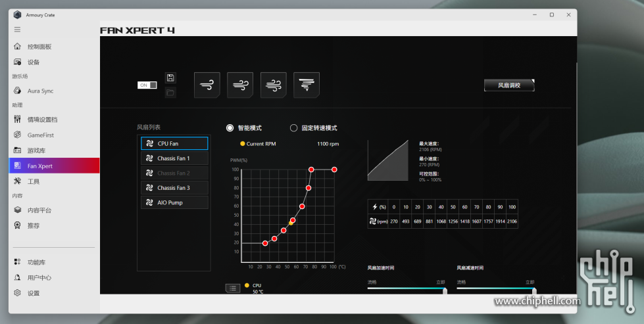Screen dimensions: 644x324
Task: Click the 风扇调校 fan tuning button
Action: click(509, 85)
